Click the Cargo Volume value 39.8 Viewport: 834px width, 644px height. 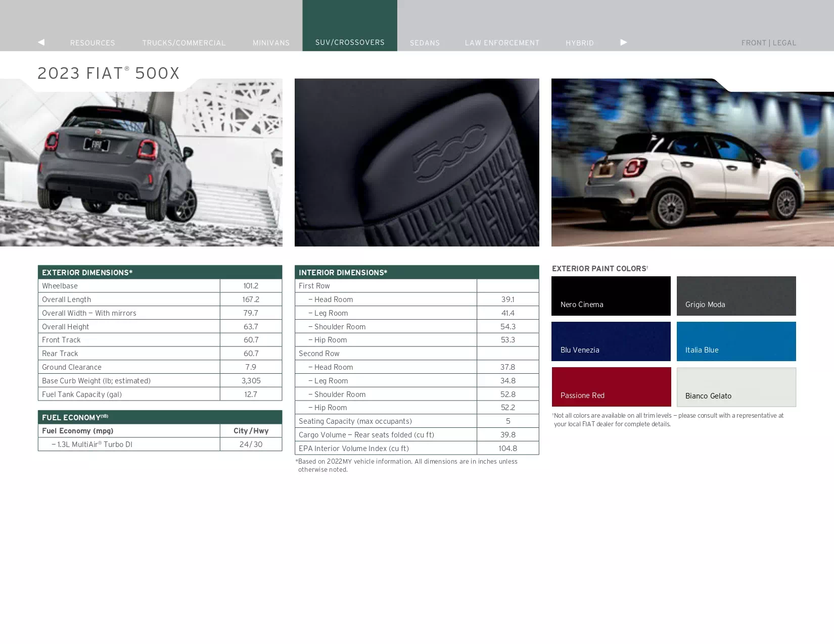508,435
